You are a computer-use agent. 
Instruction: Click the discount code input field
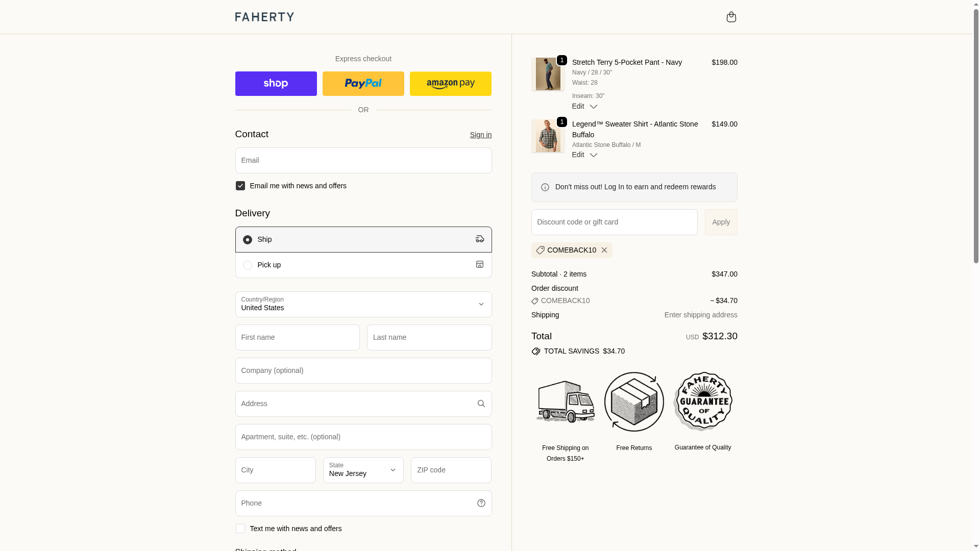tap(614, 222)
